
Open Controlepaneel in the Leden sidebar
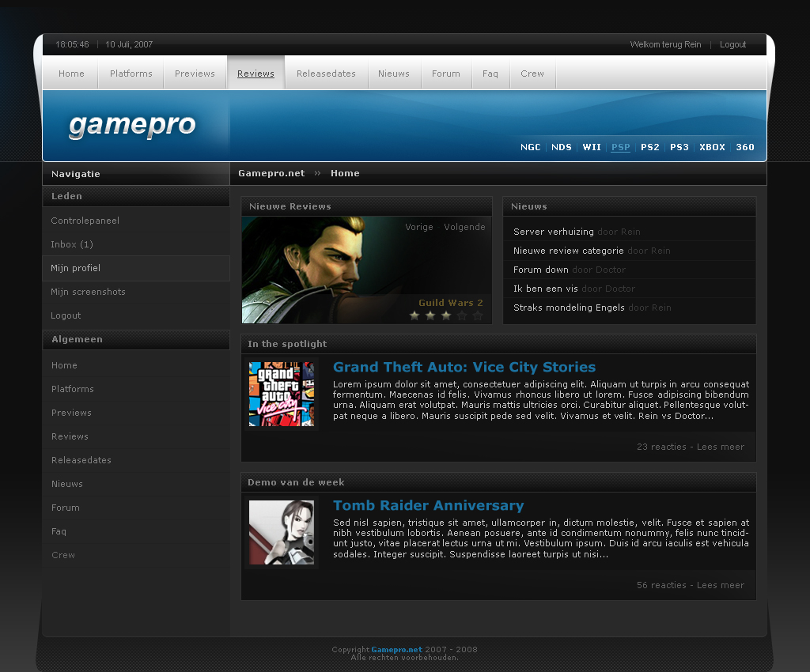(x=136, y=221)
